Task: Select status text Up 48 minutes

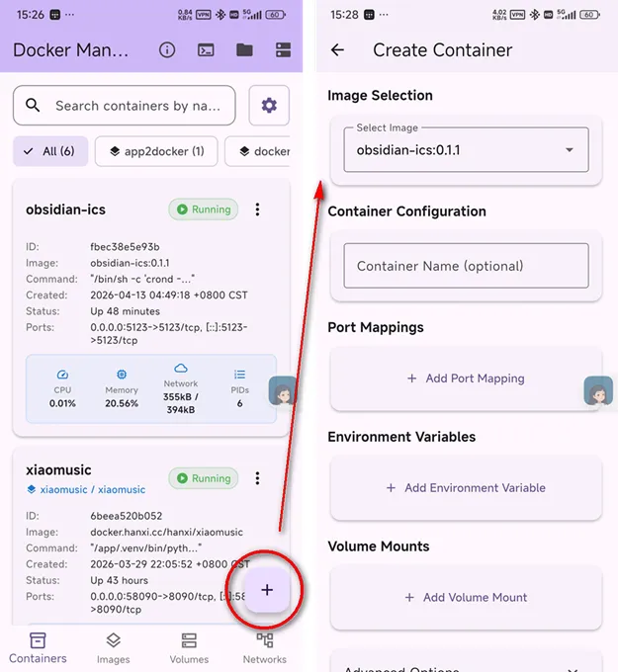Action: click(x=125, y=311)
